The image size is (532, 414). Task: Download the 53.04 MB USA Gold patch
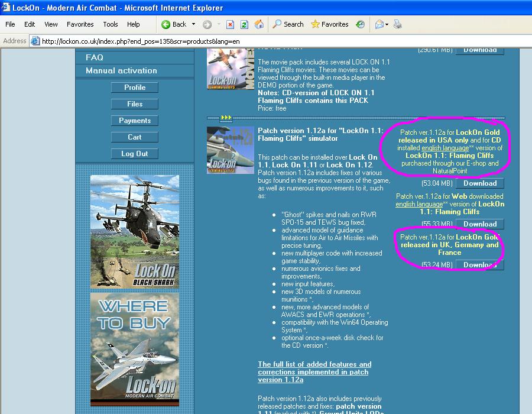480,183
